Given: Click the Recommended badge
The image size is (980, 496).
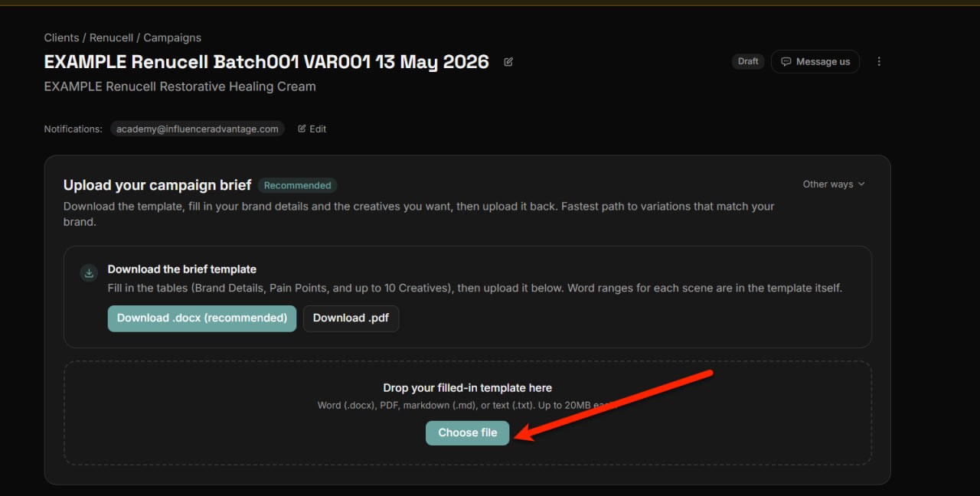Looking at the screenshot, I should [x=297, y=185].
